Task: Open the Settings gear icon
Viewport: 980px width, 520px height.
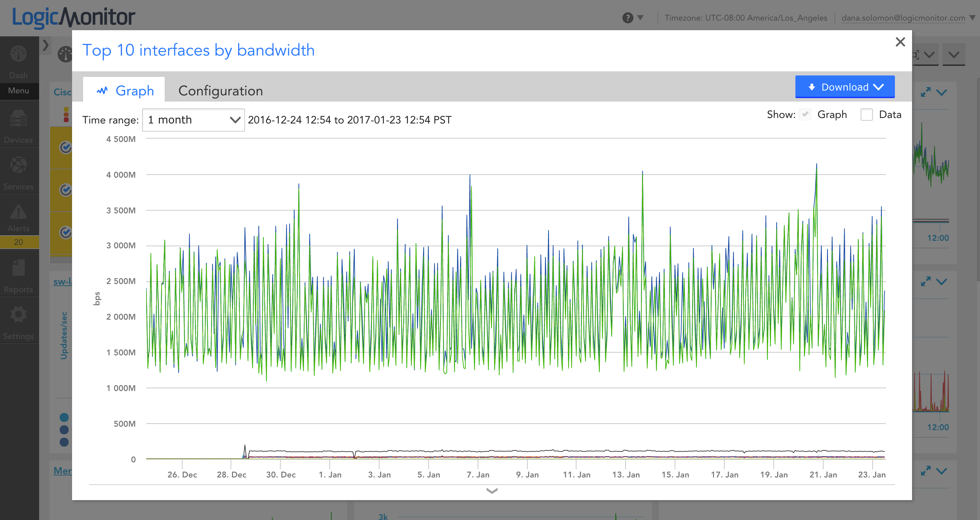Action: click(x=18, y=315)
